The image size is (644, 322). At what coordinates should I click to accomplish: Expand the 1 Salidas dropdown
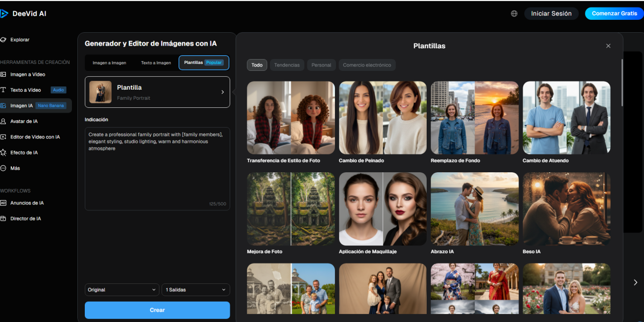click(x=195, y=290)
